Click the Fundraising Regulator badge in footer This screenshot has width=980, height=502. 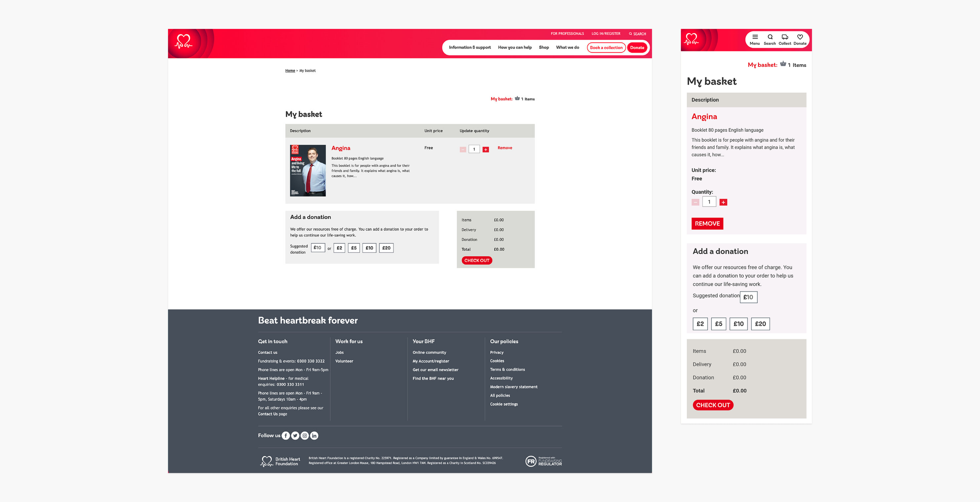[543, 461]
